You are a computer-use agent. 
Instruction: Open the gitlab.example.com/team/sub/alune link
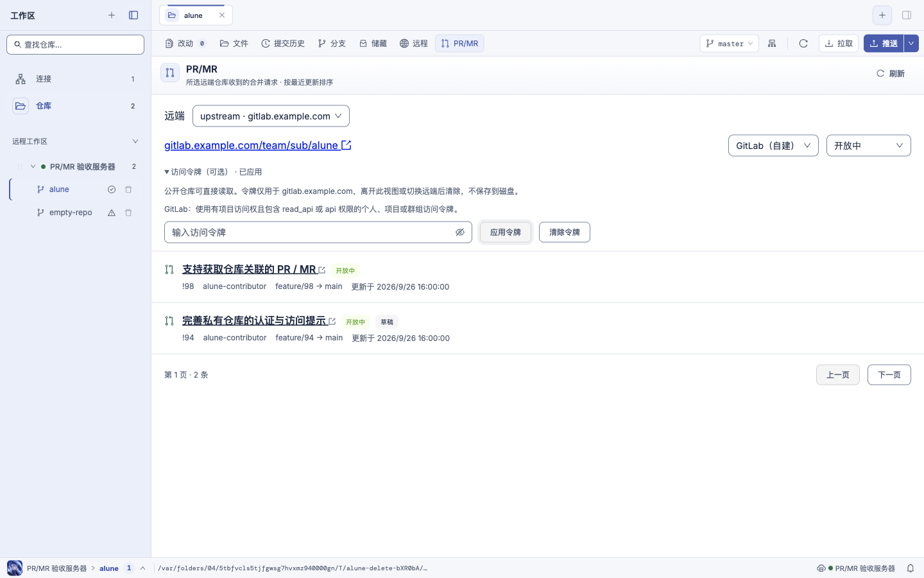point(258,145)
